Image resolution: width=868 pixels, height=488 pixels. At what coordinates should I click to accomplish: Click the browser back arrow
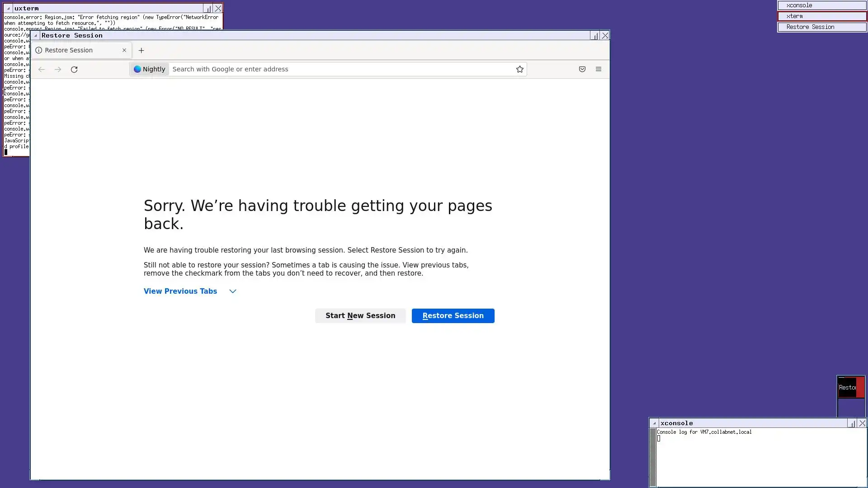42,69
